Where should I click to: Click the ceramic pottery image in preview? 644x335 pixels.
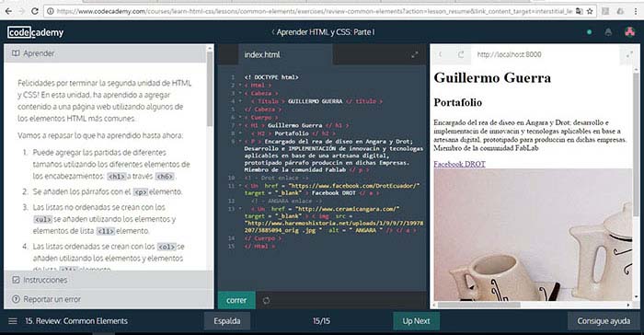533,235
